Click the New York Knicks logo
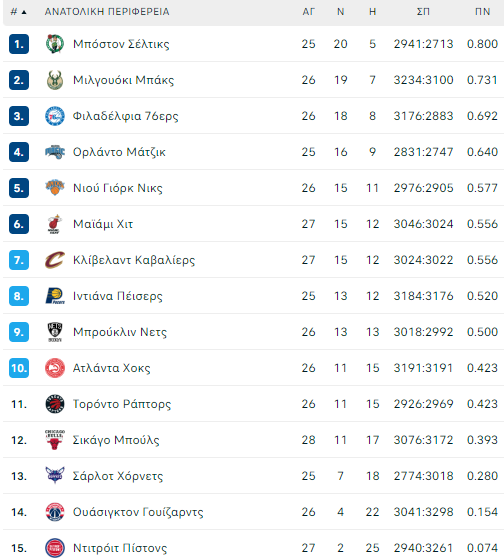 (55, 188)
